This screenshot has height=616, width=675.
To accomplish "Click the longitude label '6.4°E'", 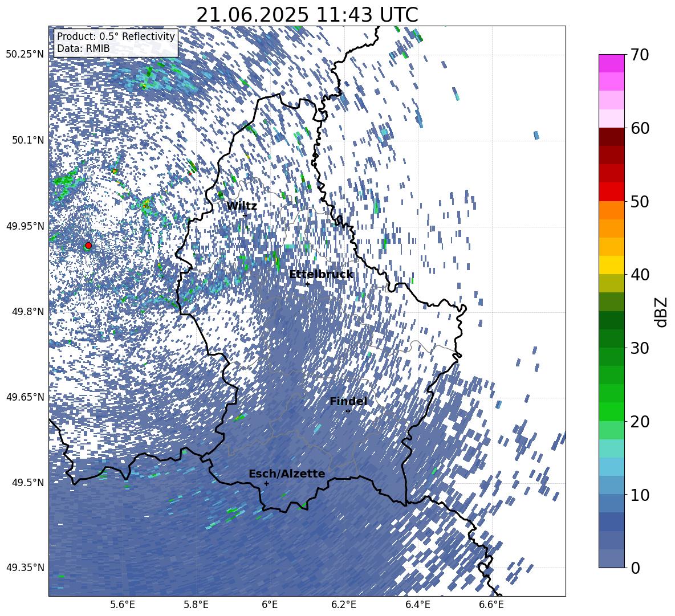I will pyautogui.click(x=417, y=605).
